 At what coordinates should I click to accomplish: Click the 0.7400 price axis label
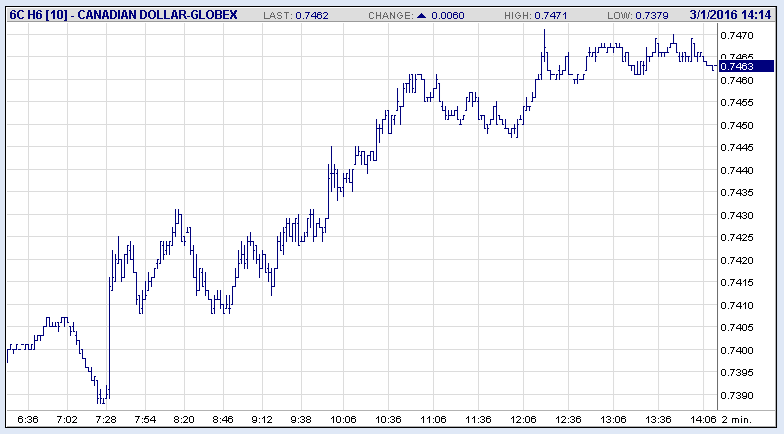pyautogui.click(x=737, y=350)
